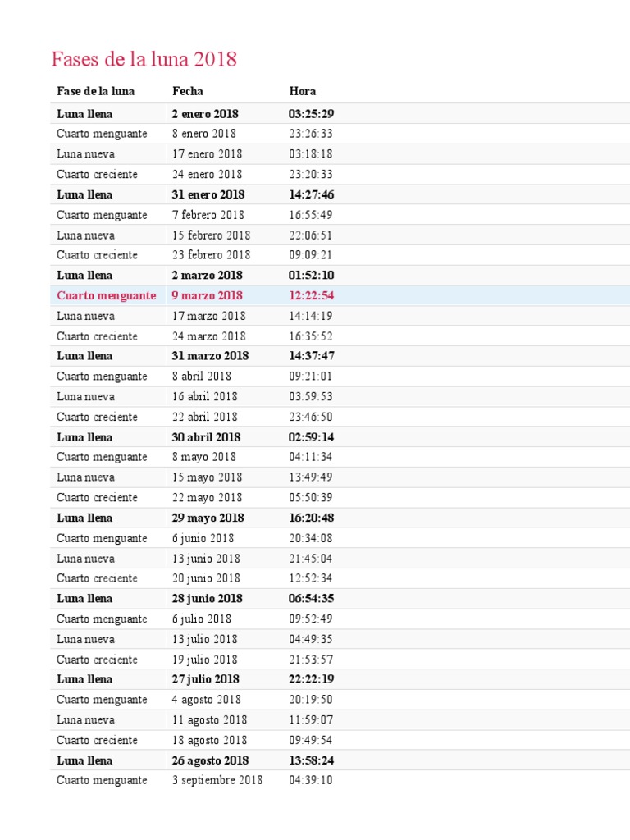
Task: Select the '3 septiembre 2018' date cell
Action: [x=217, y=780]
